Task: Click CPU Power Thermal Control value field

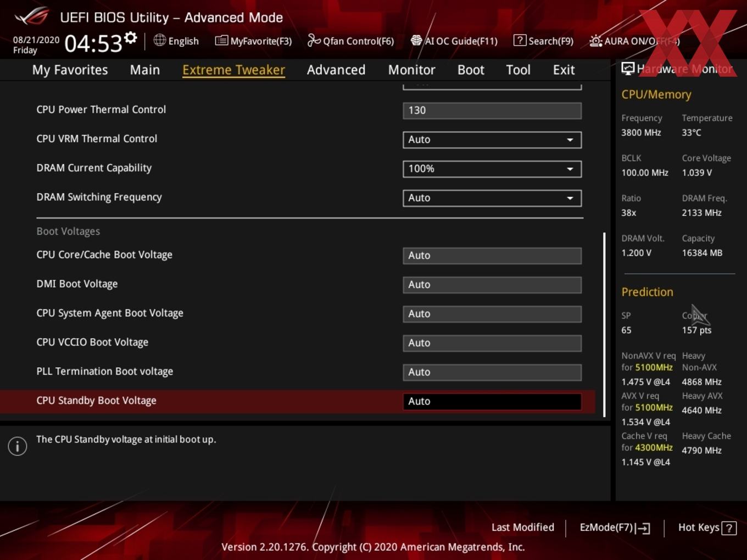Action: coord(492,110)
